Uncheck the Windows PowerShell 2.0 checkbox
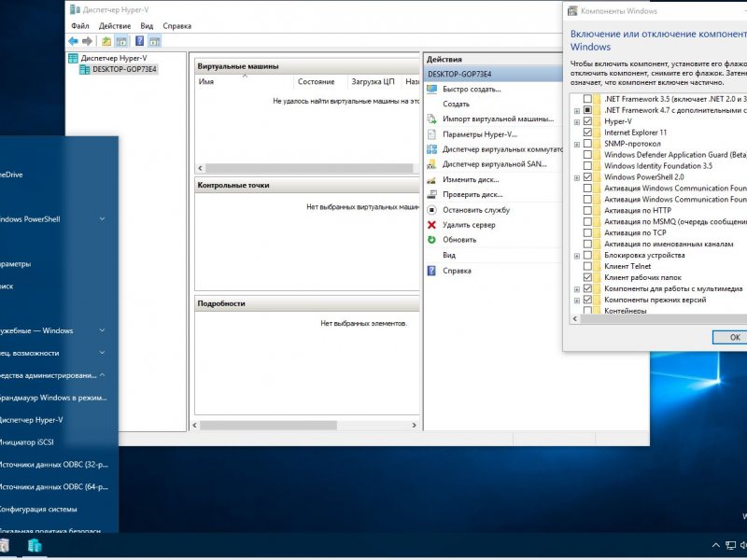Image resolution: width=747 pixels, height=560 pixels. click(x=587, y=177)
